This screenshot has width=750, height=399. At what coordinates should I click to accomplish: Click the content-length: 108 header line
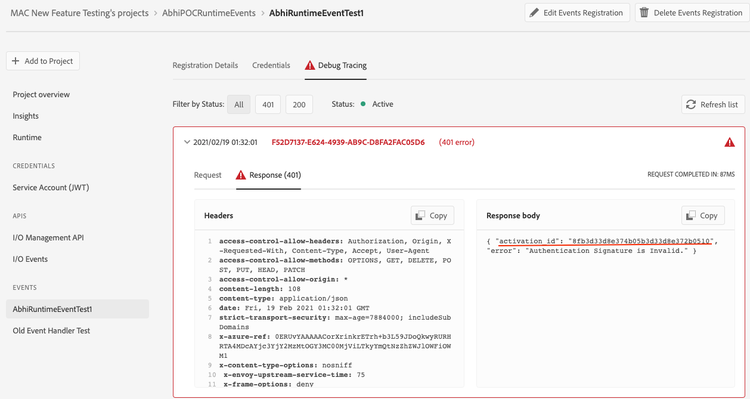coord(260,289)
